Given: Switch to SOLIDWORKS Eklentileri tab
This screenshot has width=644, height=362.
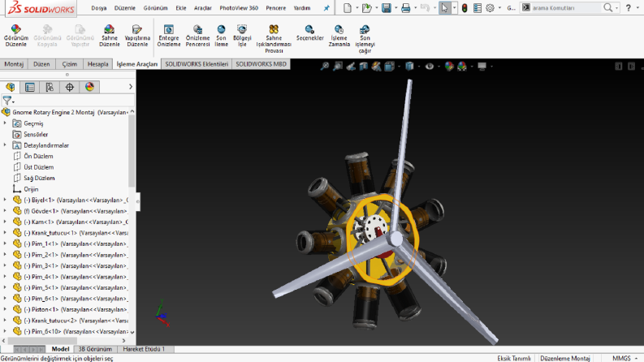Looking at the screenshot, I should point(197,64).
